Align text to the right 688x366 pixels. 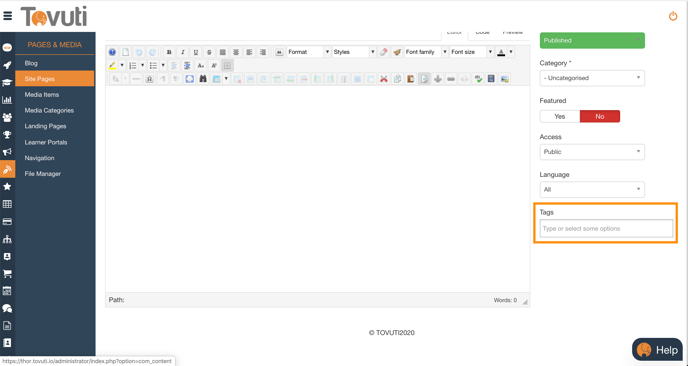point(262,52)
